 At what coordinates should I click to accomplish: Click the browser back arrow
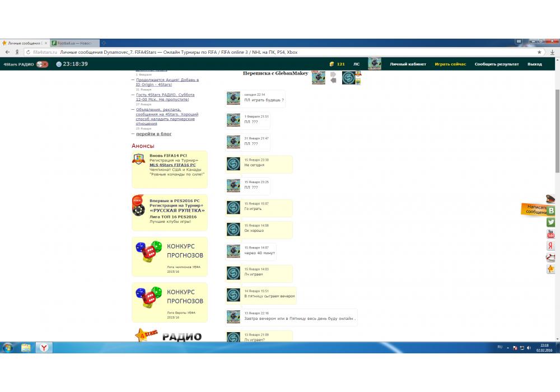point(7,52)
